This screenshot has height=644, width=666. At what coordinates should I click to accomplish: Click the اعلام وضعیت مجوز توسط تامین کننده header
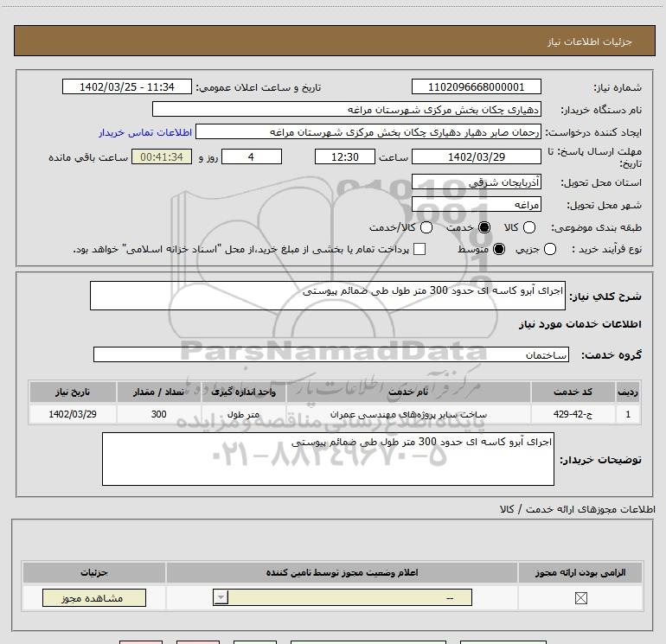coord(342,572)
